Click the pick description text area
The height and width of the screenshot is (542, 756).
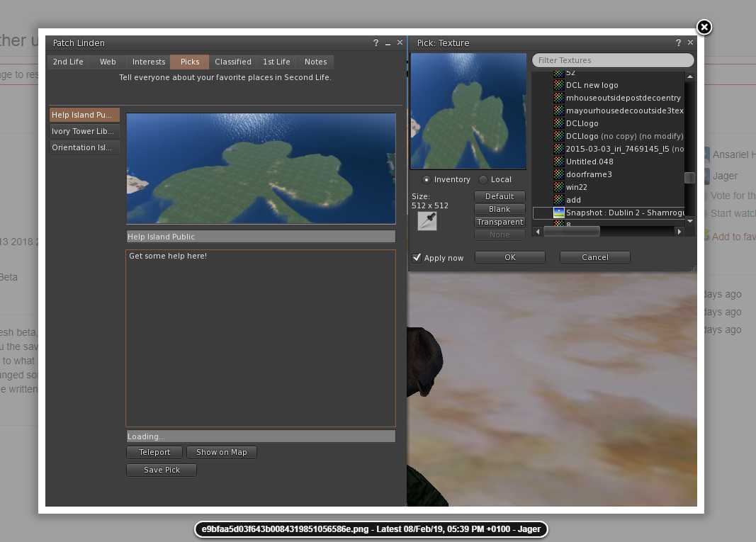[261, 339]
